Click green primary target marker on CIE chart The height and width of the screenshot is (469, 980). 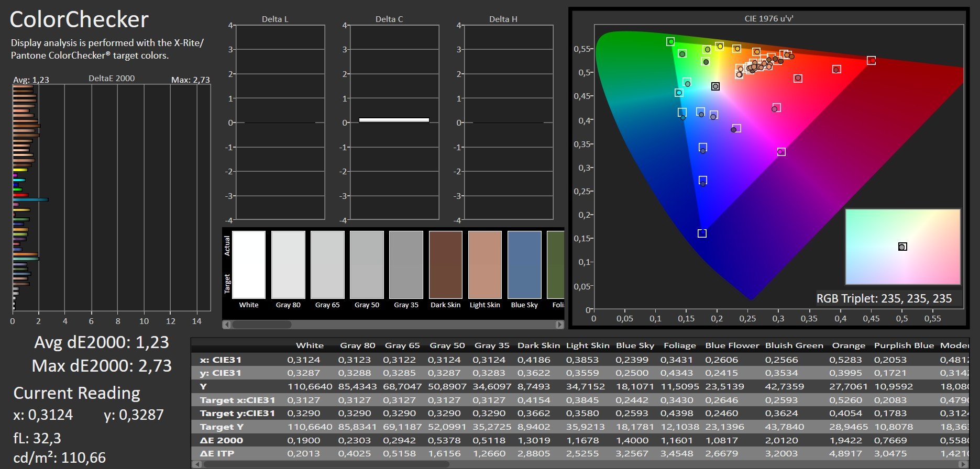(x=670, y=41)
